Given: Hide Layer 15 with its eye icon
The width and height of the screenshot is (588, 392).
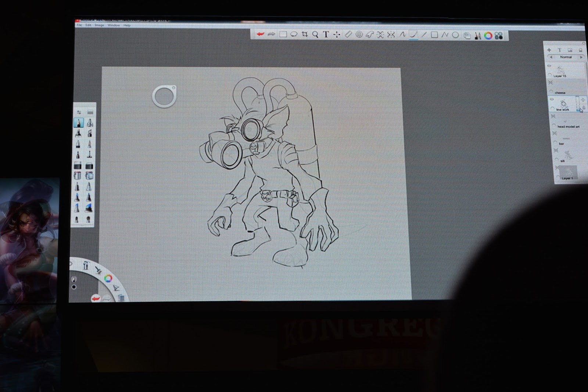Looking at the screenshot, I should click(549, 66).
